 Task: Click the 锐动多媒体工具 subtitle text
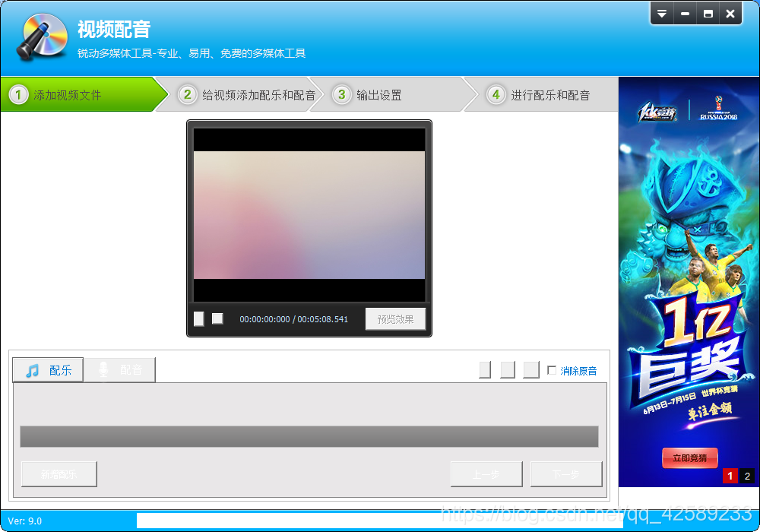pos(192,53)
